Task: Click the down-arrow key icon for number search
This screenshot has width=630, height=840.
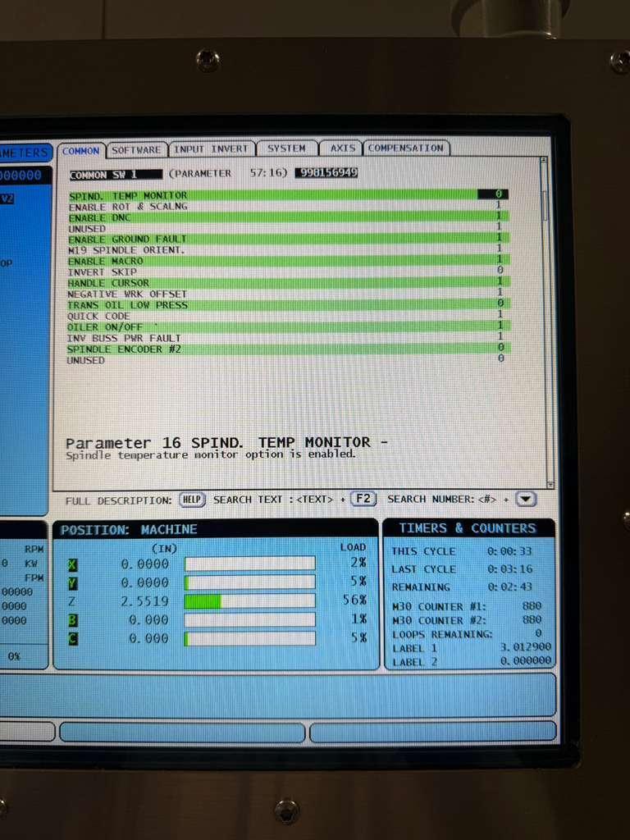Action: [527, 499]
